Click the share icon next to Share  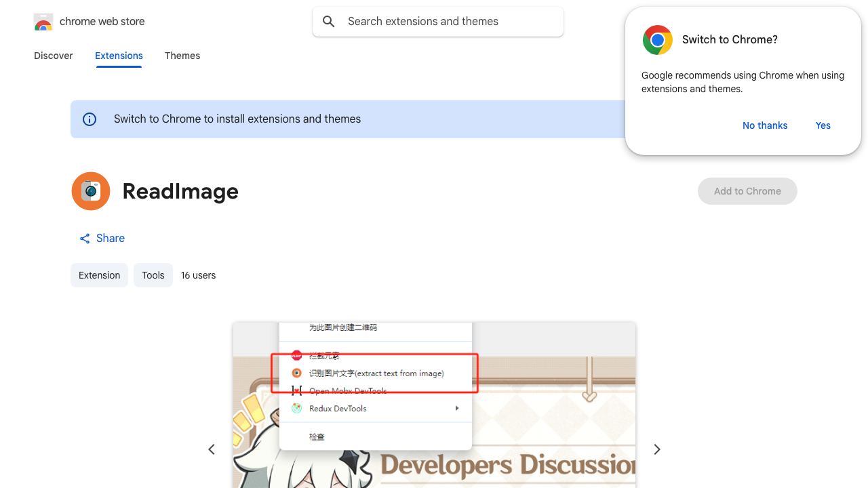click(x=85, y=239)
